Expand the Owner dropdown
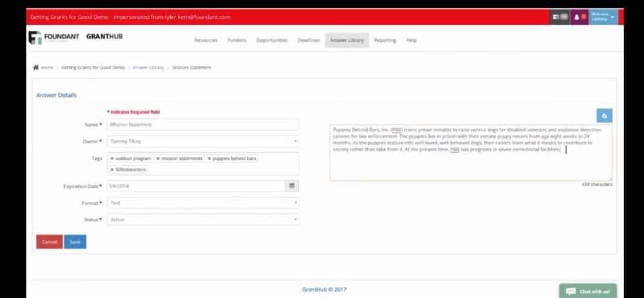The height and width of the screenshot is (298, 644). pyautogui.click(x=201, y=141)
